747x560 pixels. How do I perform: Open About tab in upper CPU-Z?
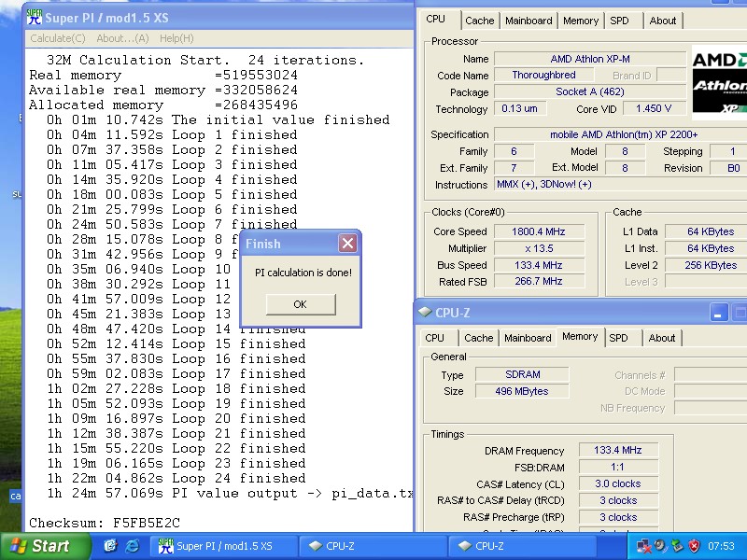pos(663,21)
